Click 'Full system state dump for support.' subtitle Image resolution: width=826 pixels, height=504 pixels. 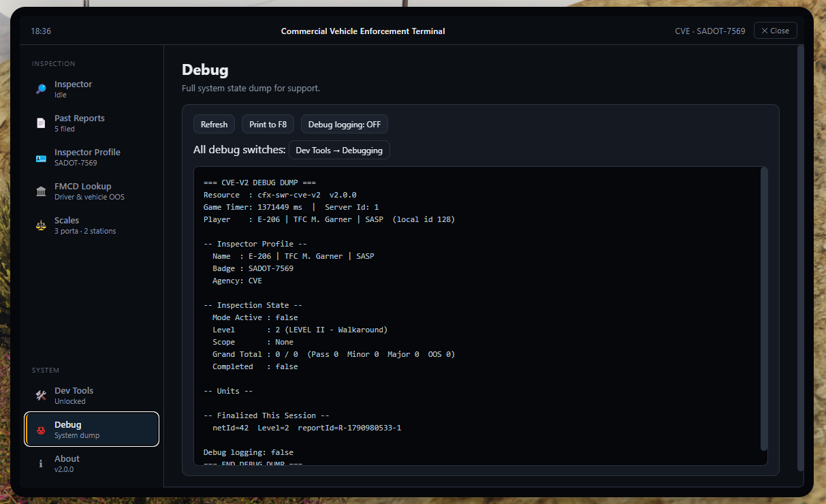pyautogui.click(x=251, y=89)
